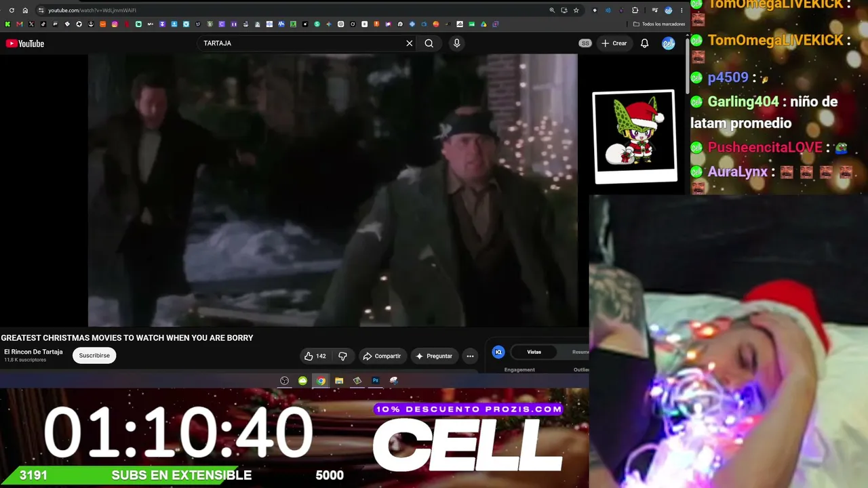Viewport: 868px width, 488px height.
Task: Click the 01:10:40 stream timer
Action: [178, 432]
